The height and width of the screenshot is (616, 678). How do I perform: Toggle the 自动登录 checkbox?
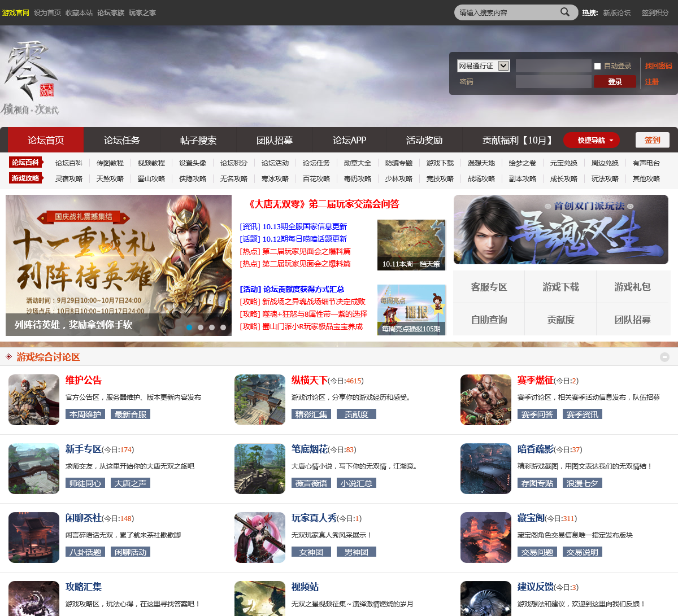[597, 66]
